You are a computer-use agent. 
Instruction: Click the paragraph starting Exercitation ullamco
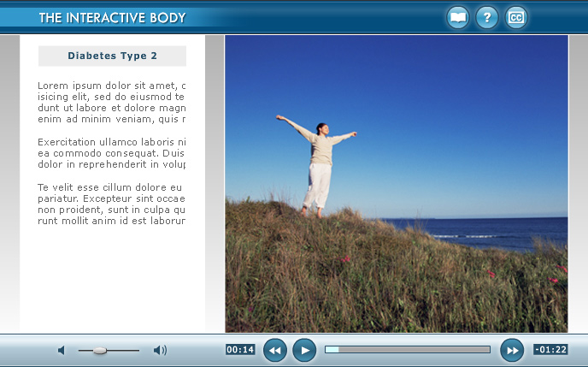coord(112,153)
